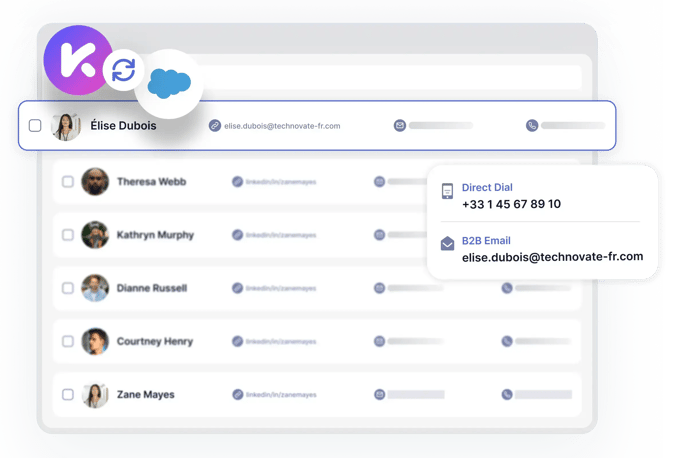Toggle the Courtney Henry checkbox
The image size is (687, 458).
(67, 341)
